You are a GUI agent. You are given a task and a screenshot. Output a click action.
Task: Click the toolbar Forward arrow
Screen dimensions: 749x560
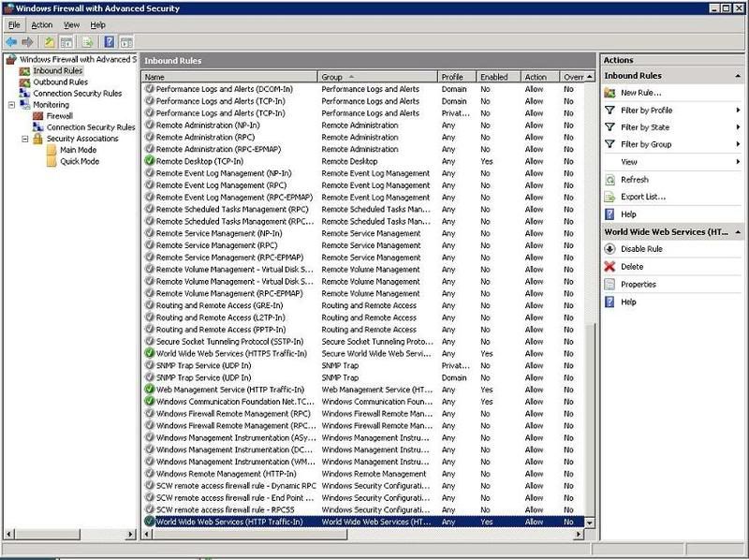click(x=28, y=42)
